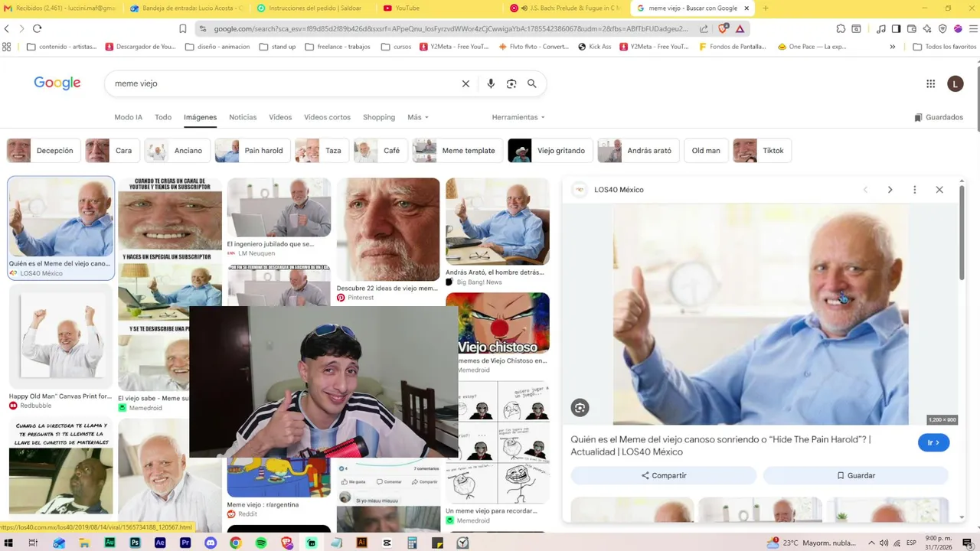
Task: Open the browser extensions puzzle icon
Action: tap(841, 29)
